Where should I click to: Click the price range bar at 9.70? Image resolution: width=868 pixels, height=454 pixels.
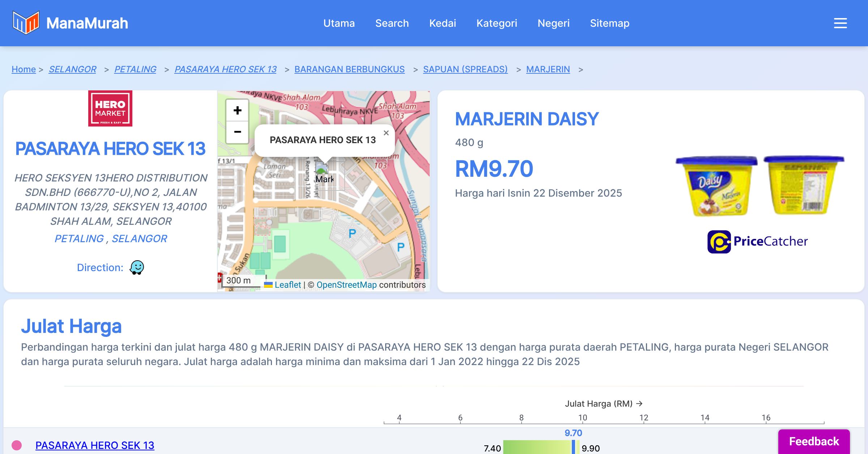[573, 447]
